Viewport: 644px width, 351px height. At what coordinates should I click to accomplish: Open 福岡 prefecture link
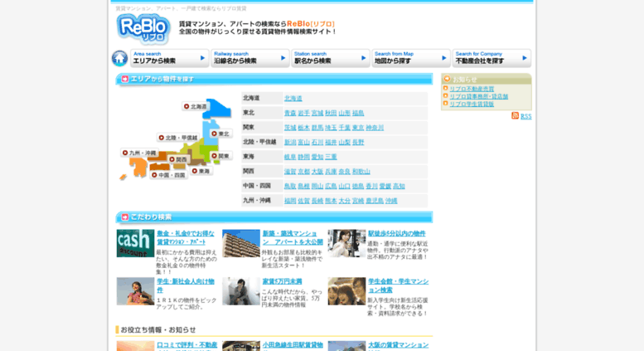(290, 201)
